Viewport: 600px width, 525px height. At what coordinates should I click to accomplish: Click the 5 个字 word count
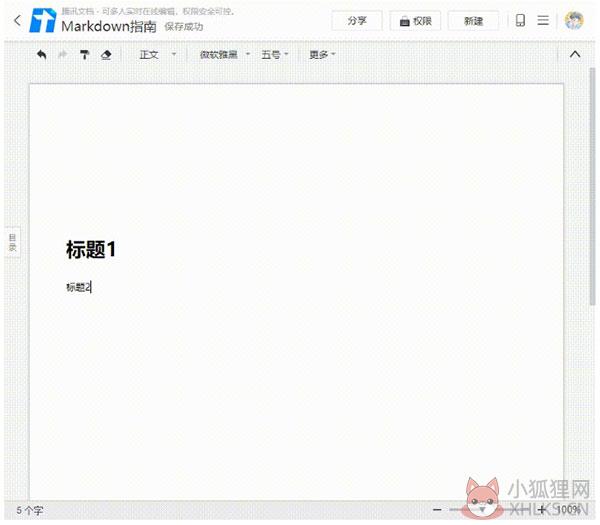(x=29, y=510)
